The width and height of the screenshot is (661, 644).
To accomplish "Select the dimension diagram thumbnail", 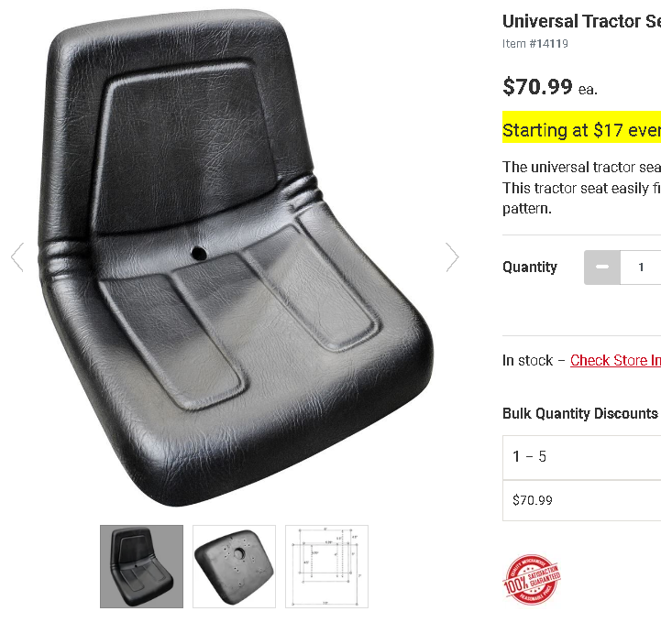I will click(326, 566).
